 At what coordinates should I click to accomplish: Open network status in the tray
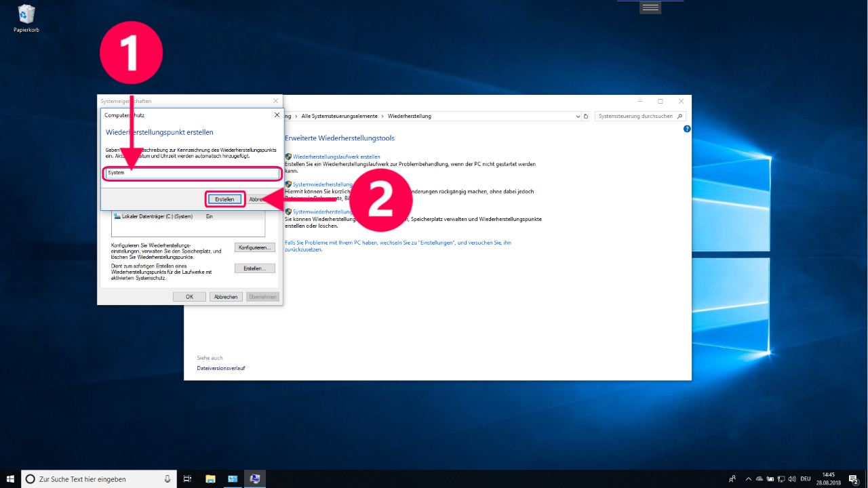pyautogui.click(x=782, y=479)
